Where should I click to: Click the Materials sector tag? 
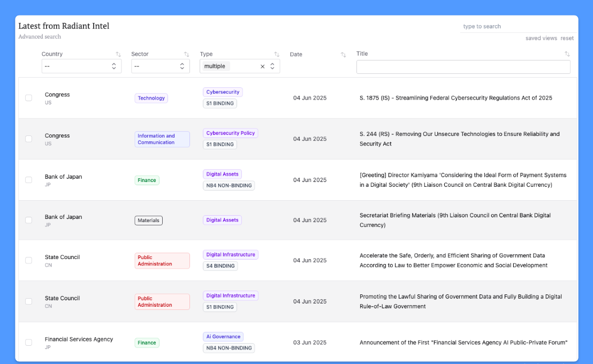(x=148, y=220)
